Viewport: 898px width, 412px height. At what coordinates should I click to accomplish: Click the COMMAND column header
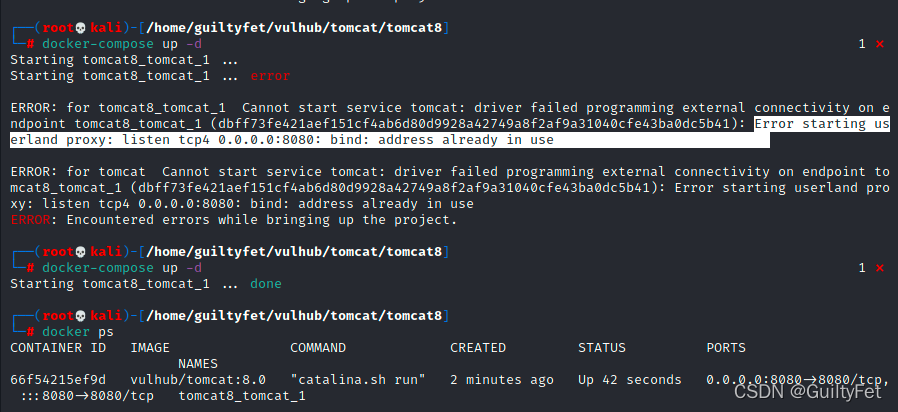(x=318, y=348)
